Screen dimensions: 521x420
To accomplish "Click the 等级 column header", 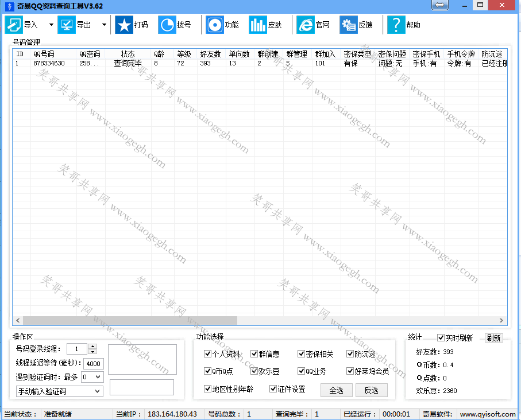I will click(x=186, y=54).
